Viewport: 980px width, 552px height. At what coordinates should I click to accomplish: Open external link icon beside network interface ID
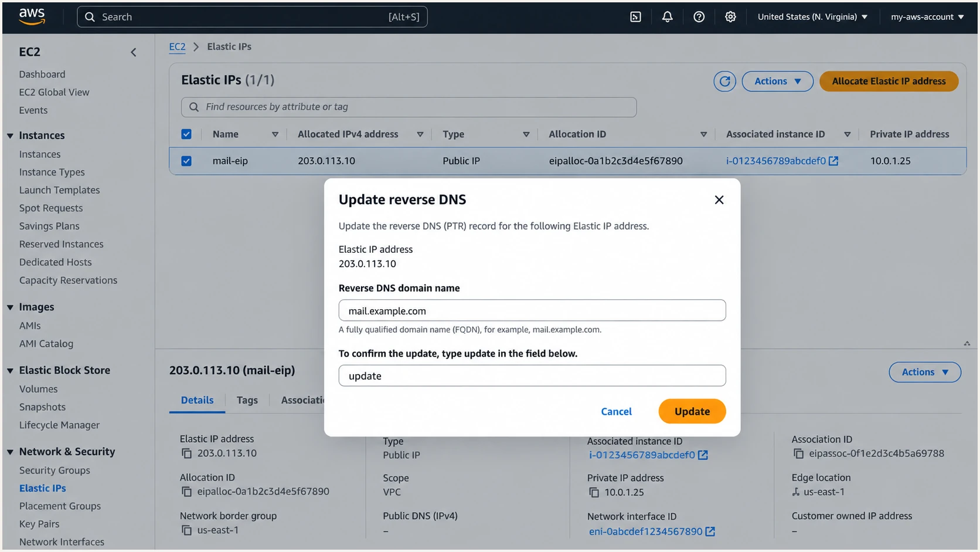tap(710, 531)
